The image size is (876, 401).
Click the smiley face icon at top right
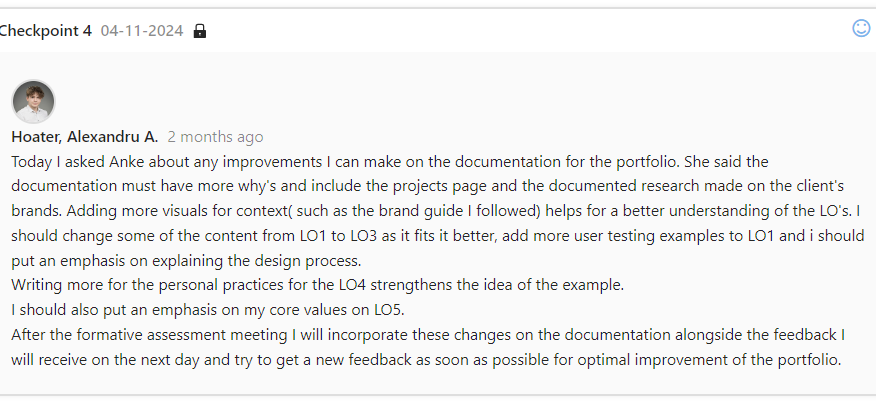(861, 28)
